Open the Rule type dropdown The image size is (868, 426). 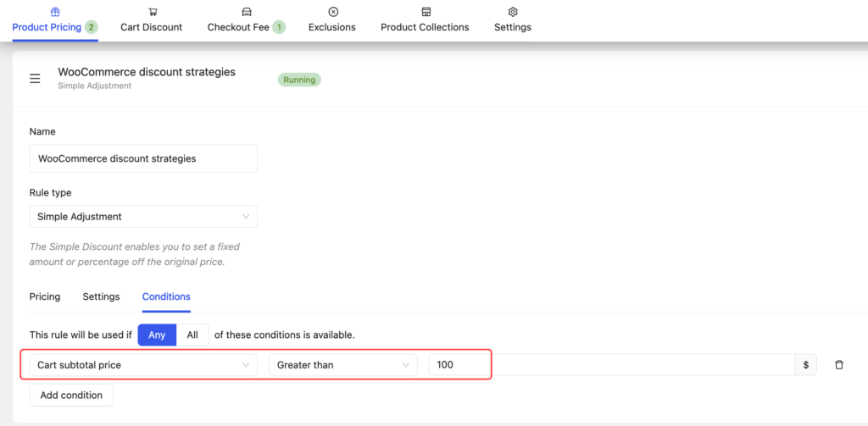[x=143, y=217]
